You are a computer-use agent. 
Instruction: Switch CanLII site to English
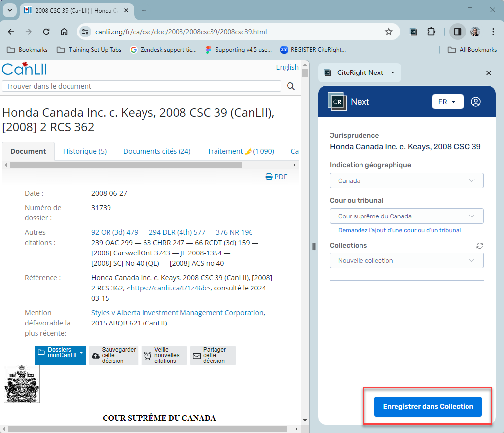(x=288, y=67)
